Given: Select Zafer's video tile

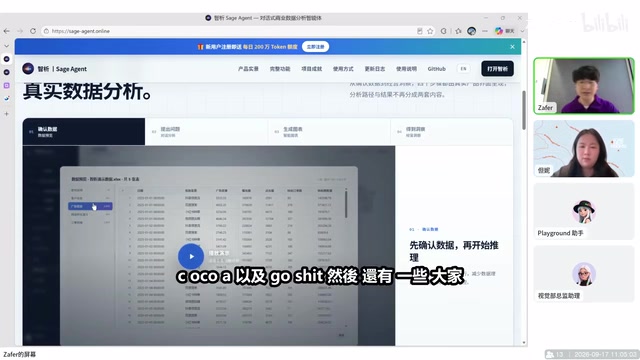Looking at the screenshot, I should click(x=584, y=86).
